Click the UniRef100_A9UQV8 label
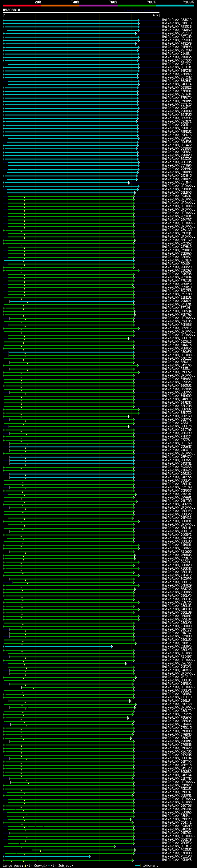This screenshot has width=197, height=868. (x=177, y=860)
